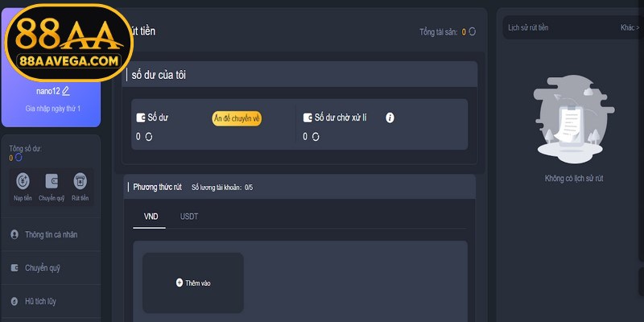Go to Hũ tích lũy menu item

point(40,301)
